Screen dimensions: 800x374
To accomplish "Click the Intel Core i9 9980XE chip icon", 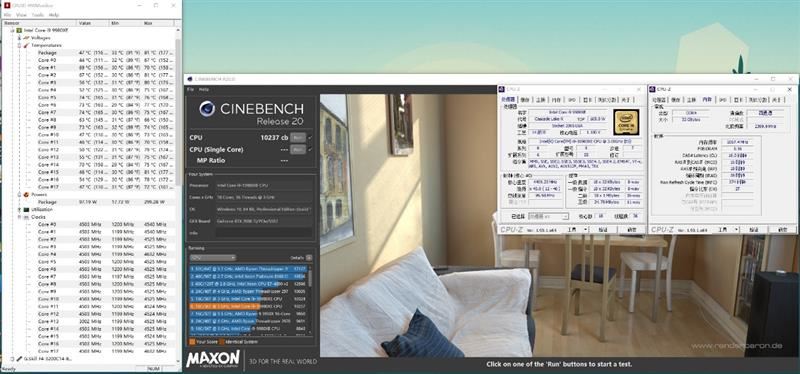I will point(19,30).
